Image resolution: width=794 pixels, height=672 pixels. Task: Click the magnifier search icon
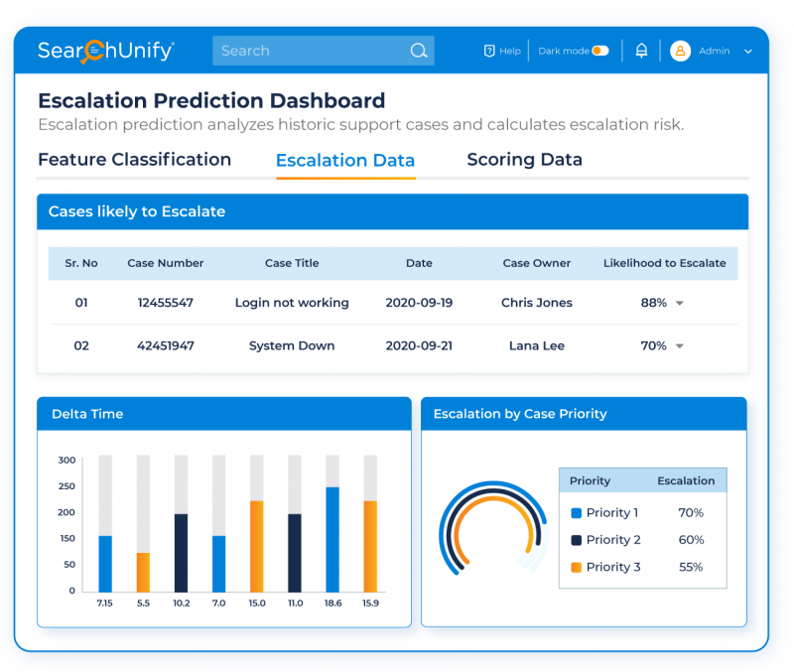[x=419, y=51]
